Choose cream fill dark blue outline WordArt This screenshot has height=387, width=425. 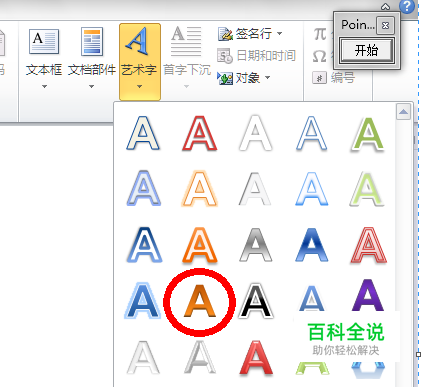pyautogui.click(x=143, y=133)
